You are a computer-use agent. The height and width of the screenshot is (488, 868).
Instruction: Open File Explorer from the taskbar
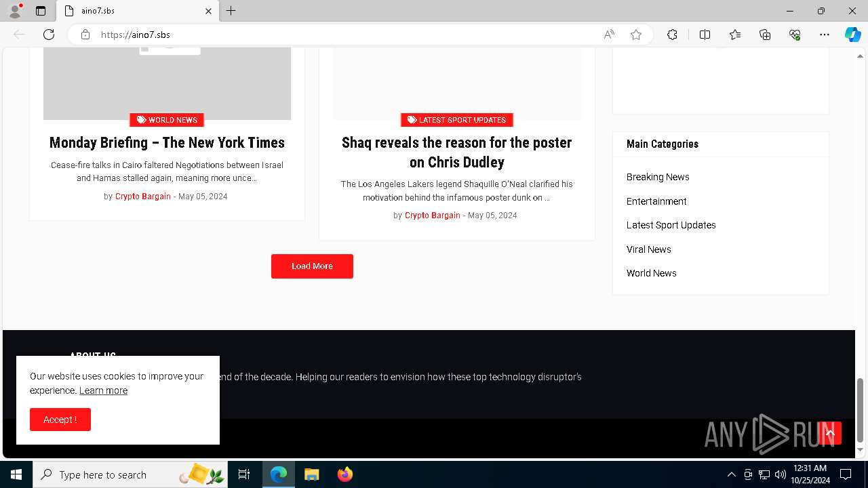pyautogui.click(x=311, y=474)
